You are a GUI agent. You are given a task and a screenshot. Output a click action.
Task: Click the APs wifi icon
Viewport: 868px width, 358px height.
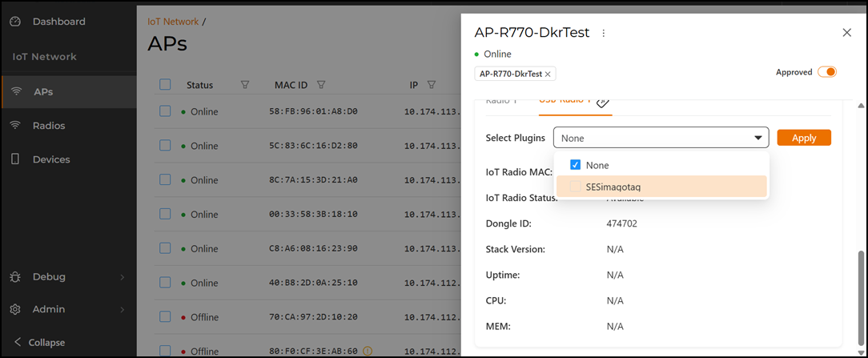16,92
